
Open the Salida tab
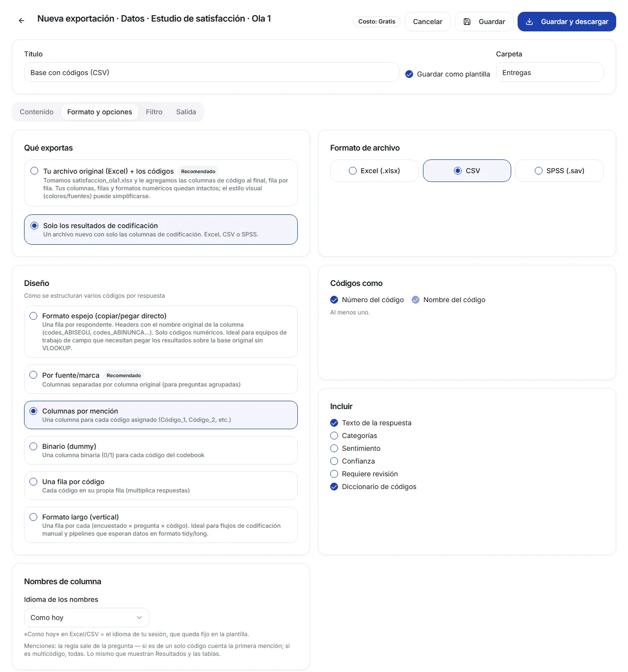(186, 112)
